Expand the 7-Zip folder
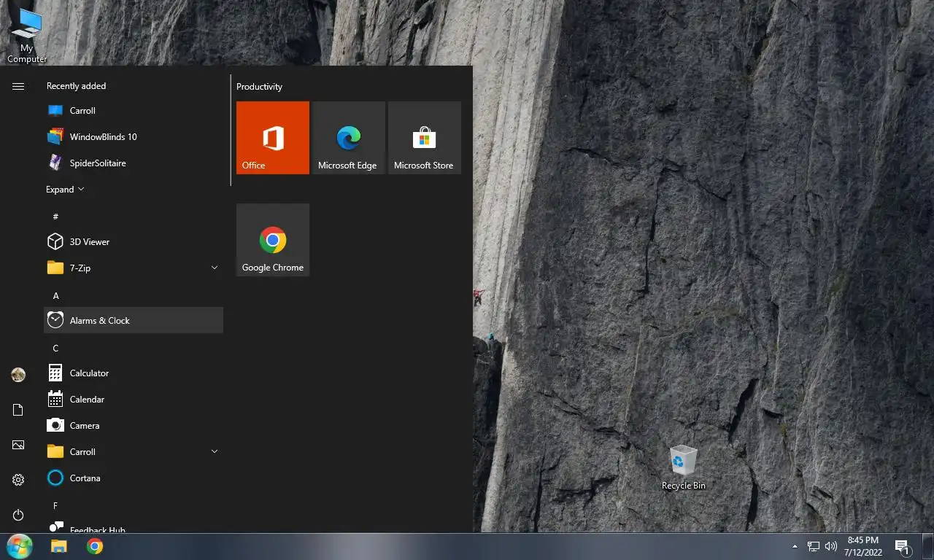934x560 pixels. [x=134, y=268]
